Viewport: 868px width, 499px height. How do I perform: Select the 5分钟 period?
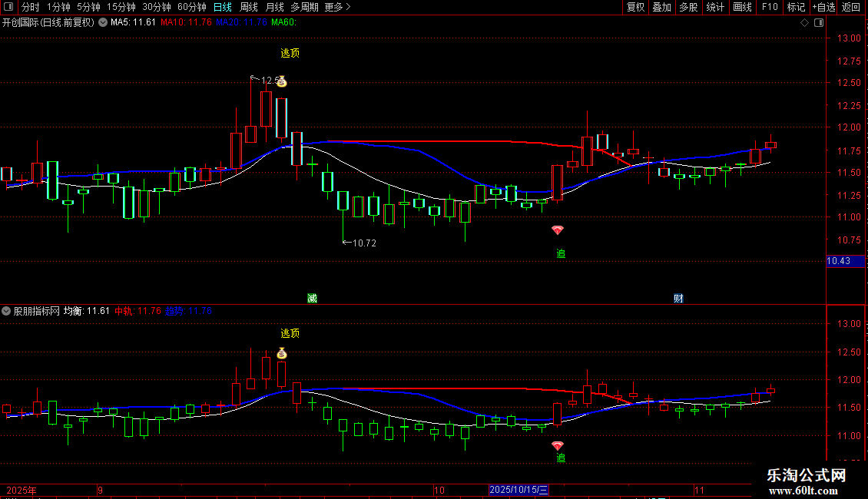click(88, 7)
